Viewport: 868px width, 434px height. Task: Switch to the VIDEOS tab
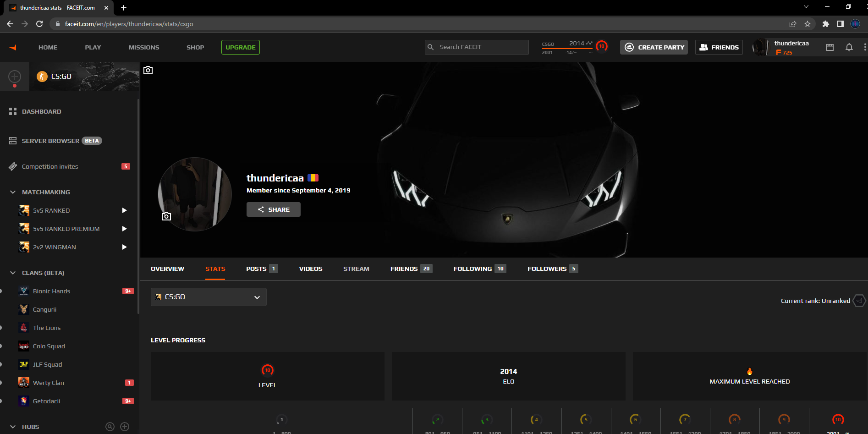tap(311, 269)
